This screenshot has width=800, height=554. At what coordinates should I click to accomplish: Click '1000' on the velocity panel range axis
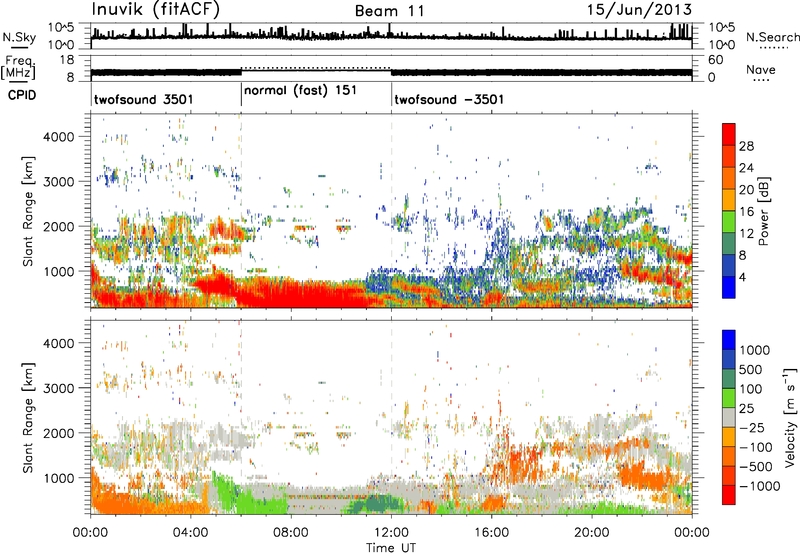point(58,478)
